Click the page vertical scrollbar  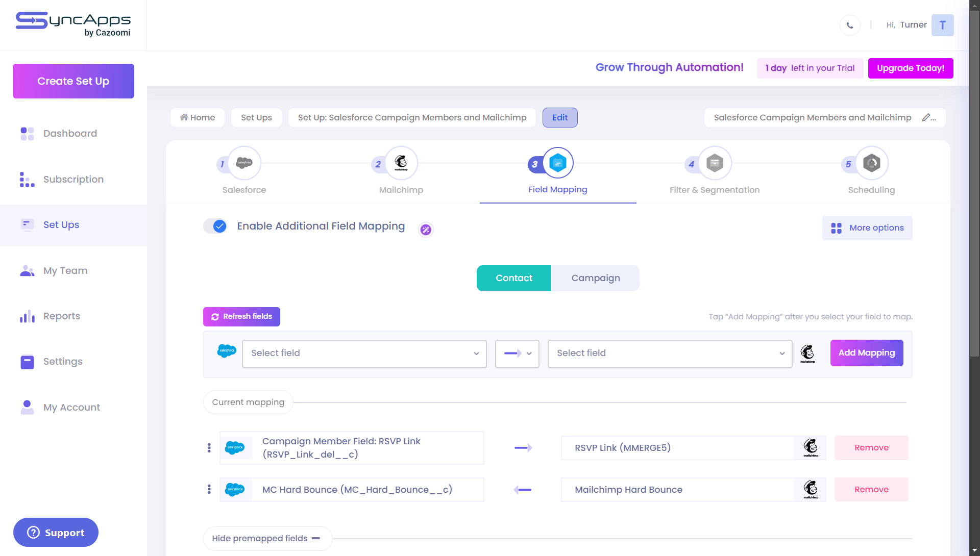pyautogui.click(x=974, y=184)
